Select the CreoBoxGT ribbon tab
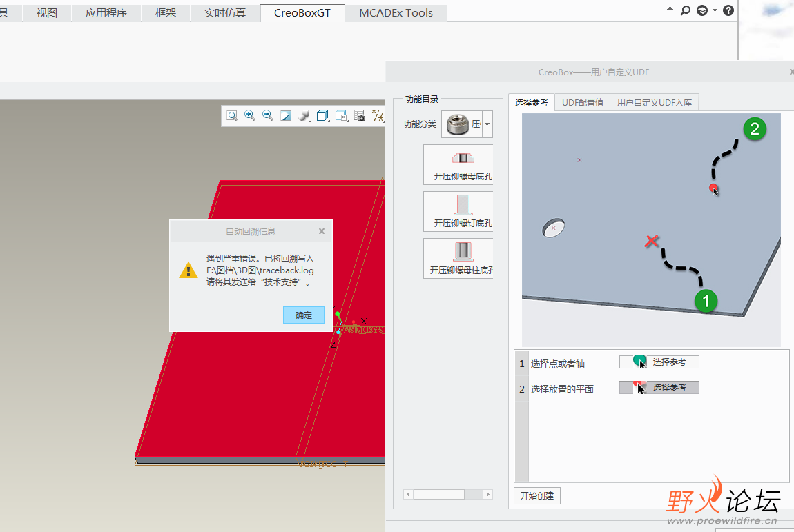Image resolution: width=794 pixels, height=532 pixels. point(302,12)
